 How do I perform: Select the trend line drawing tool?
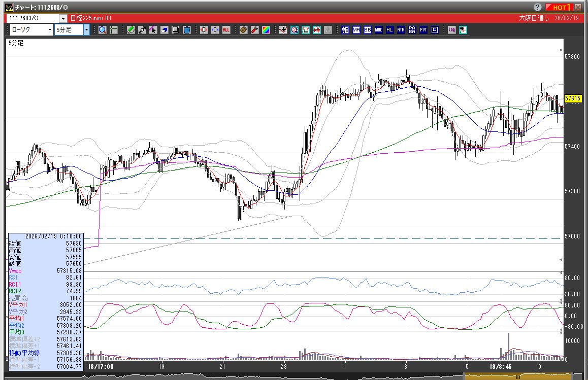(x=142, y=30)
